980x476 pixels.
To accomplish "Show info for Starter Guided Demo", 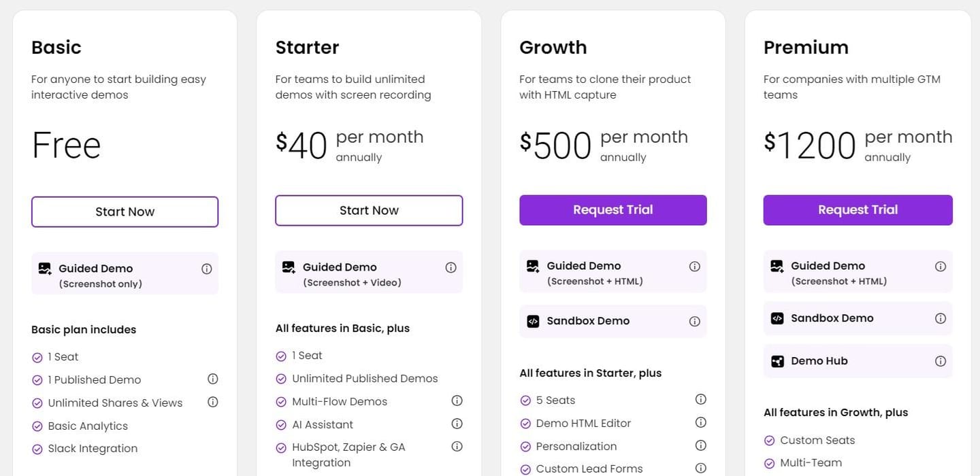I will tap(451, 267).
